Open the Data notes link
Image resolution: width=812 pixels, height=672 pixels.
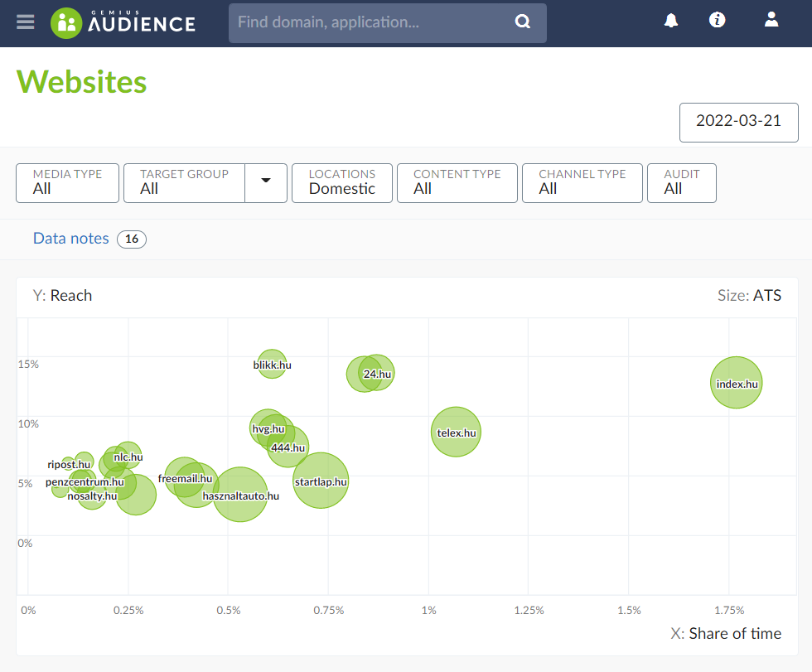71,238
